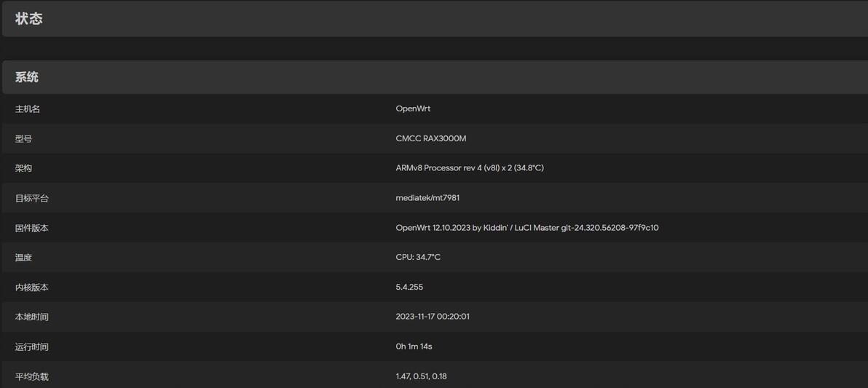Click the 状态 page heading
Viewport: 868px width, 388px height.
coord(29,19)
